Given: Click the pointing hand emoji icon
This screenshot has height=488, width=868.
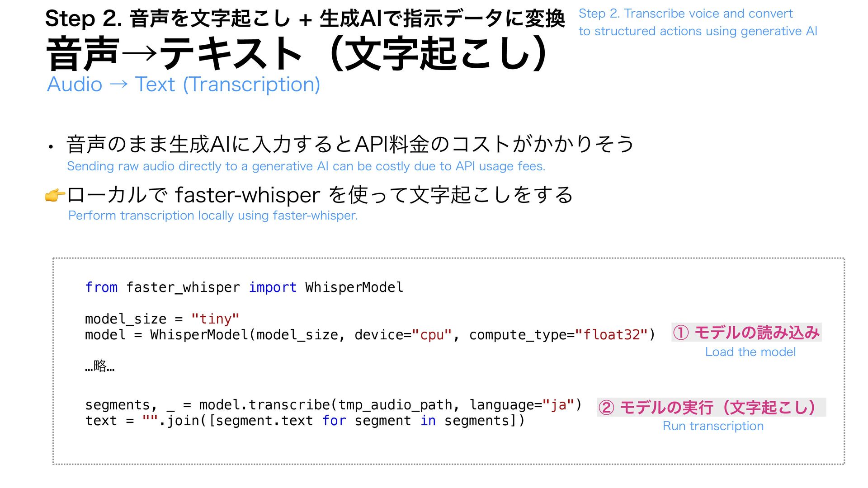Looking at the screenshot, I should coord(55,196).
